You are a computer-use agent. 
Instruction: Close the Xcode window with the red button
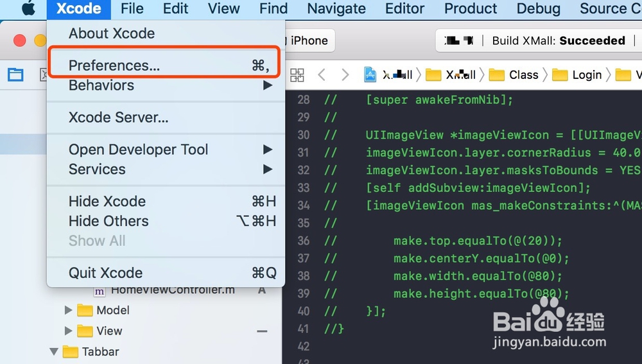click(20, 40)
